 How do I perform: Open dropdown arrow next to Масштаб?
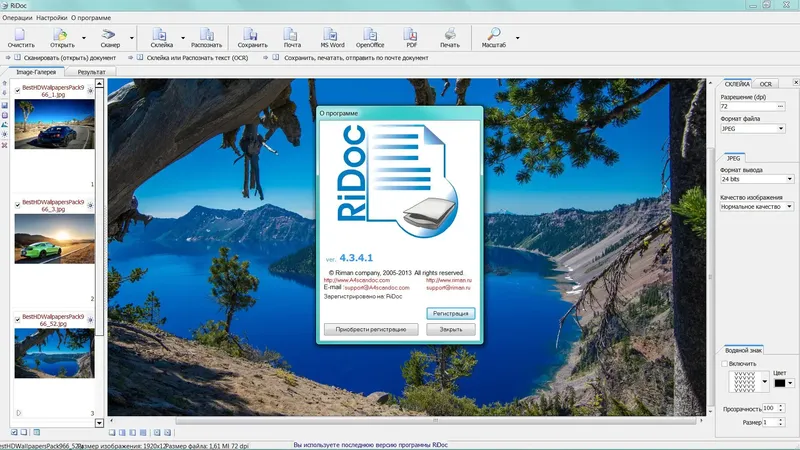tap(517, 38)
